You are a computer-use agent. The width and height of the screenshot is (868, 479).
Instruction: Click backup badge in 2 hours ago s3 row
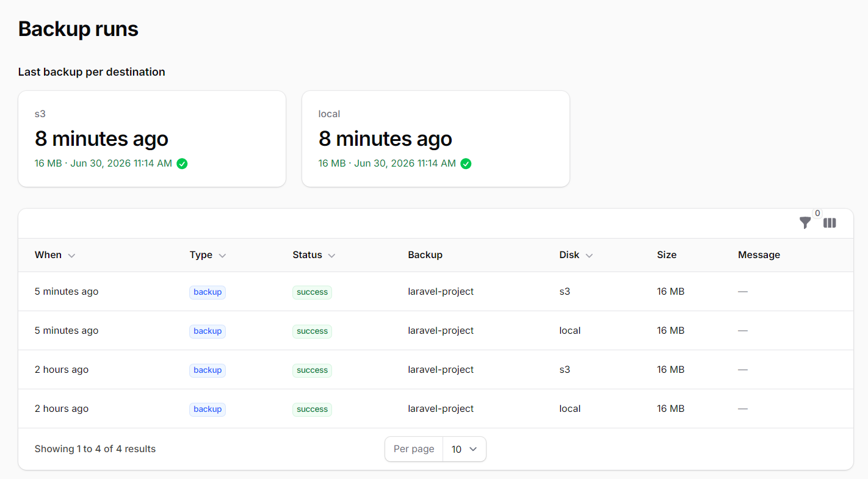point(208,370)
